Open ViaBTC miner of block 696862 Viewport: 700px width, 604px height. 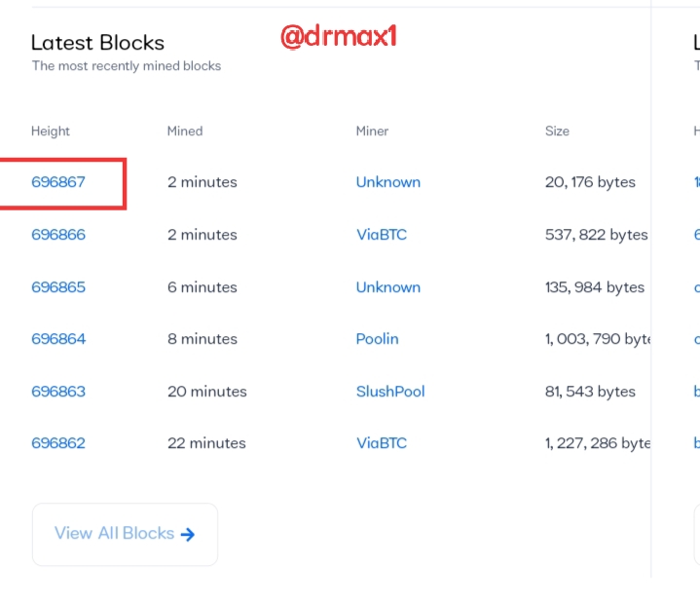(x=382, y=442)
